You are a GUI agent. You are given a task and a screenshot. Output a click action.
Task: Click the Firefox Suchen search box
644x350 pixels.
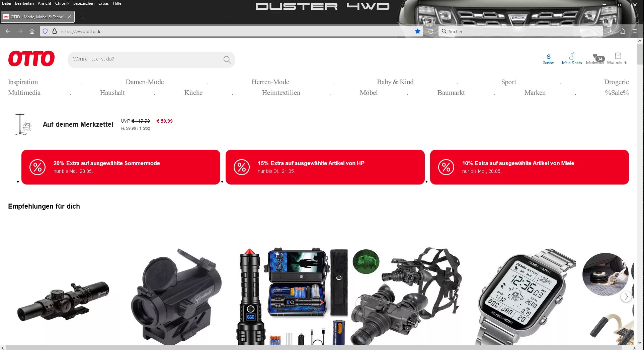coord(520,31)
